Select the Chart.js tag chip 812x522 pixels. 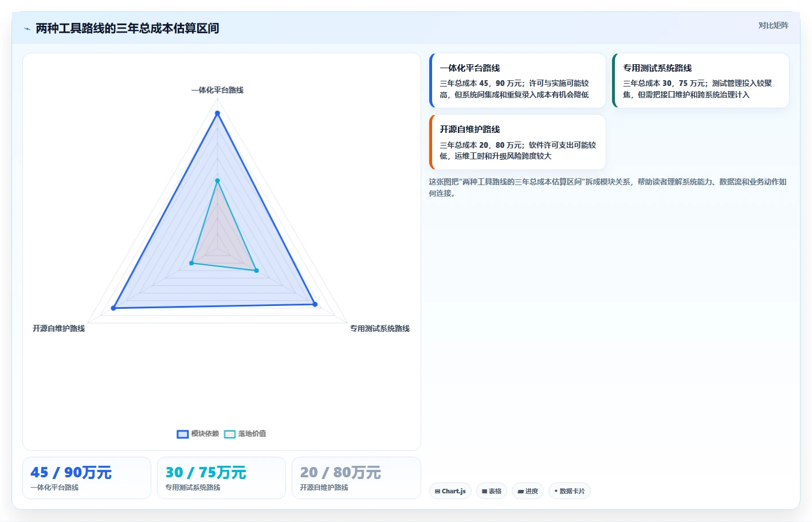pos(450,491)
